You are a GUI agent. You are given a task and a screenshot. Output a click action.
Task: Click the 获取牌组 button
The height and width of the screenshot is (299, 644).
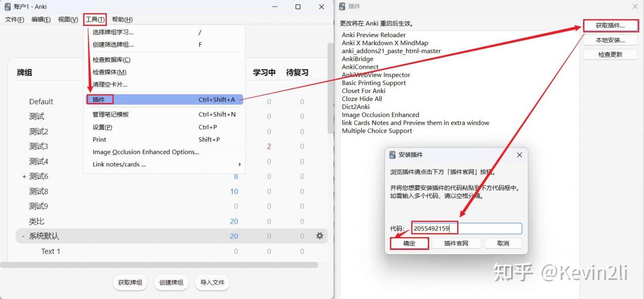coord(130,282)
